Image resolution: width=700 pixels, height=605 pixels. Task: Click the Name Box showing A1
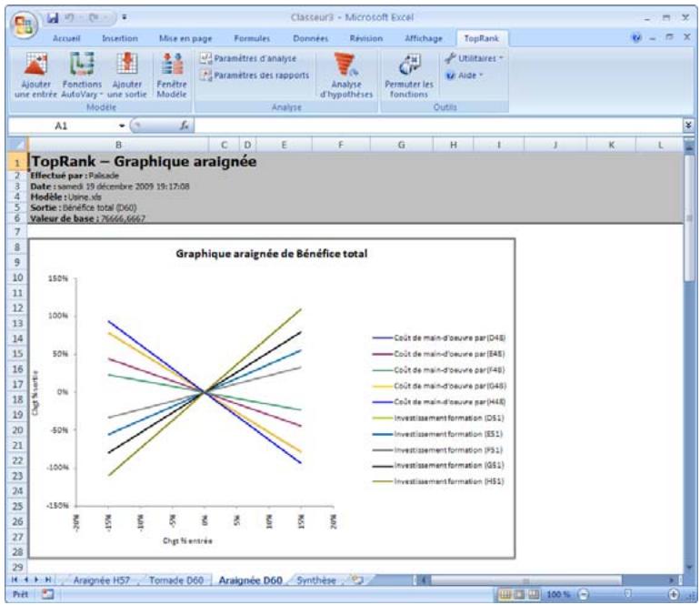[x=61, y=126]
